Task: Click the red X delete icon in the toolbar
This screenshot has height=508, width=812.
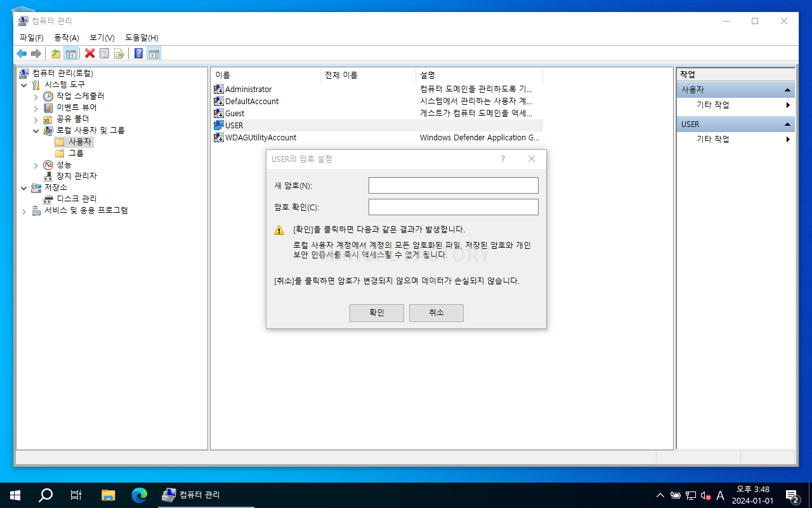Action: coord(89,53)
